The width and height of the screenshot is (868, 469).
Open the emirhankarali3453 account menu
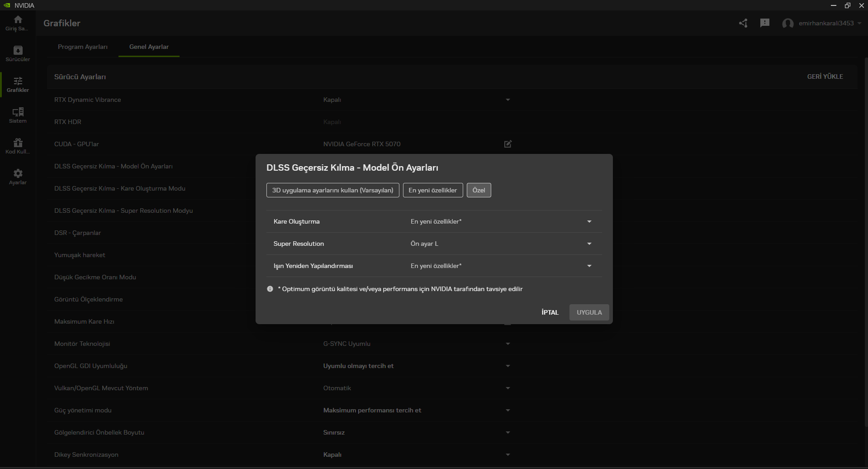pos(830,23)
